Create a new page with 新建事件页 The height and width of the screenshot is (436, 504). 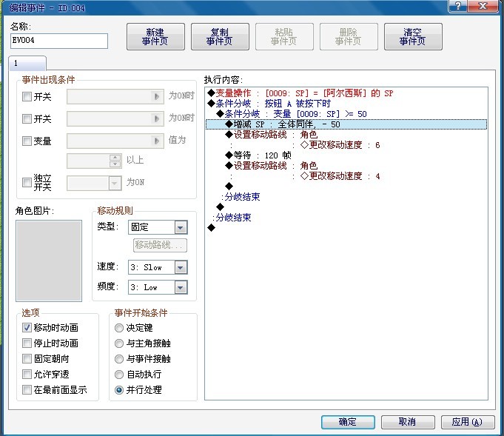point(155,37)
